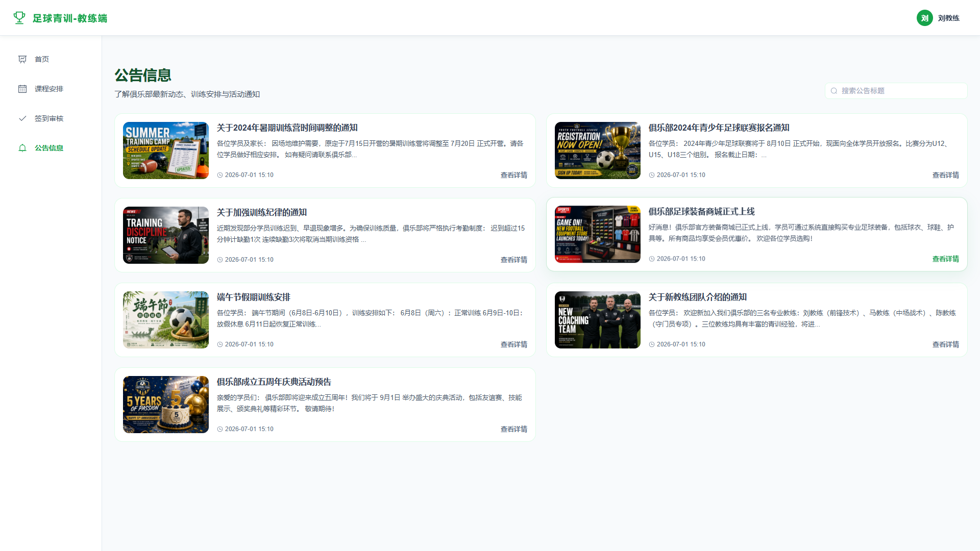This screenshot has width=980, height=551.
Task: Click the 公告信息 bell icon
Action: pyautogui.click(x=22, y=148)
